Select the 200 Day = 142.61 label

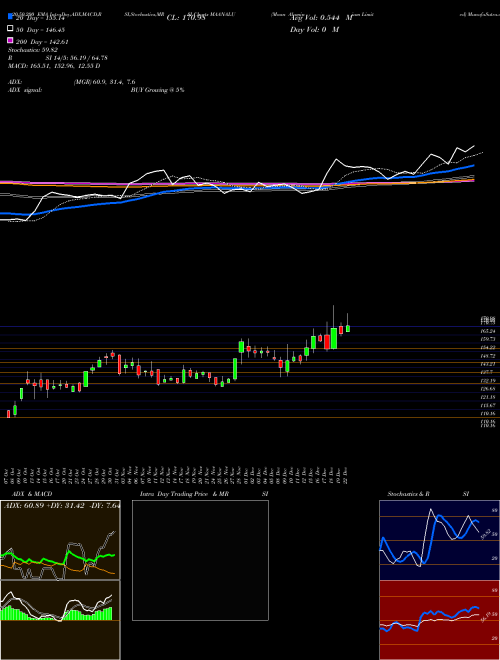point(42,42)
